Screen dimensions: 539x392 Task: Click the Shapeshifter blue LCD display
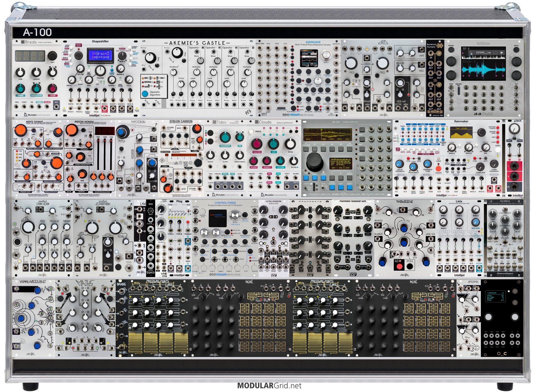point(100,55)
